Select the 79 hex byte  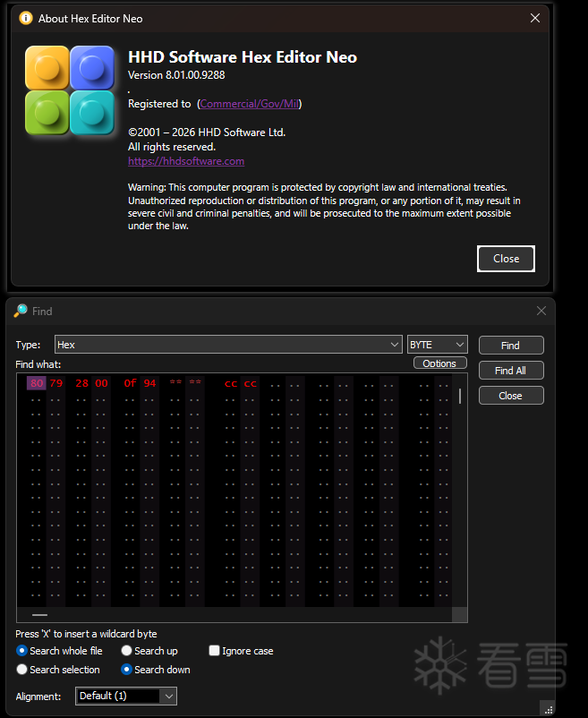56,383
